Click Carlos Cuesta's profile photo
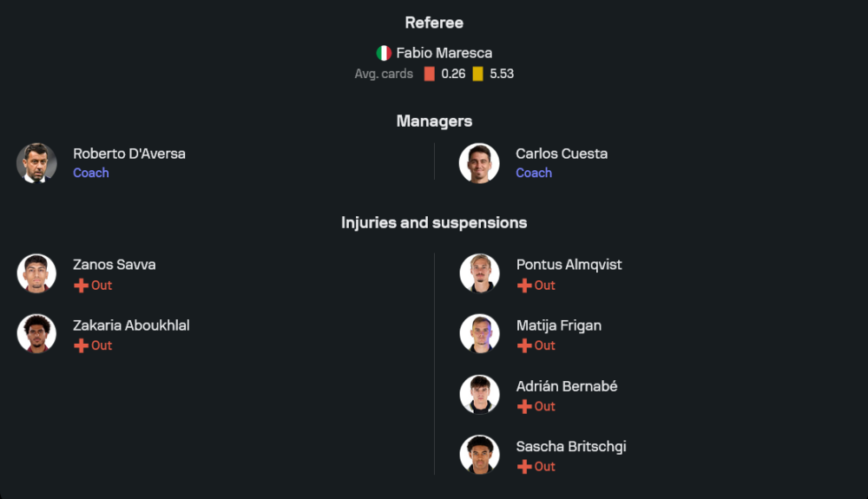Viewport: 868px width, 499px height. point(479,163)
